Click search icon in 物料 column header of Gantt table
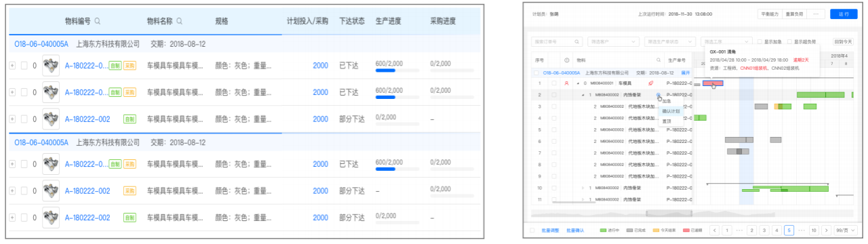 pos(658,60)
